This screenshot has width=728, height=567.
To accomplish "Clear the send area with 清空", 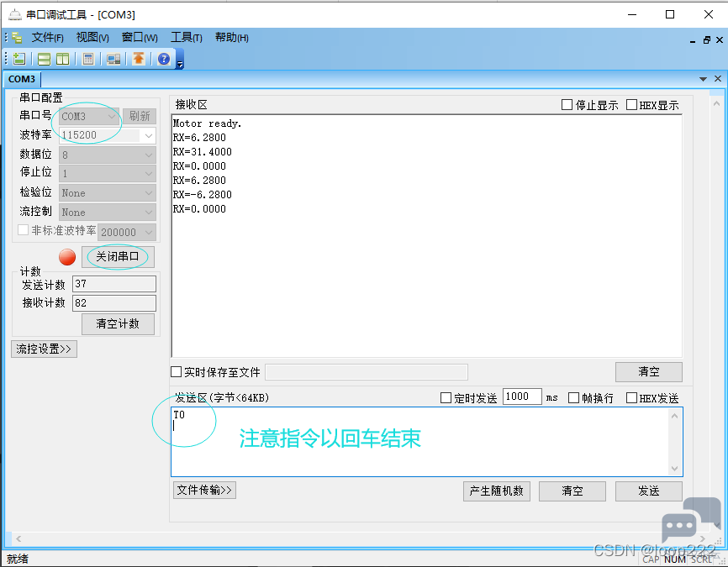I will 572,491.
